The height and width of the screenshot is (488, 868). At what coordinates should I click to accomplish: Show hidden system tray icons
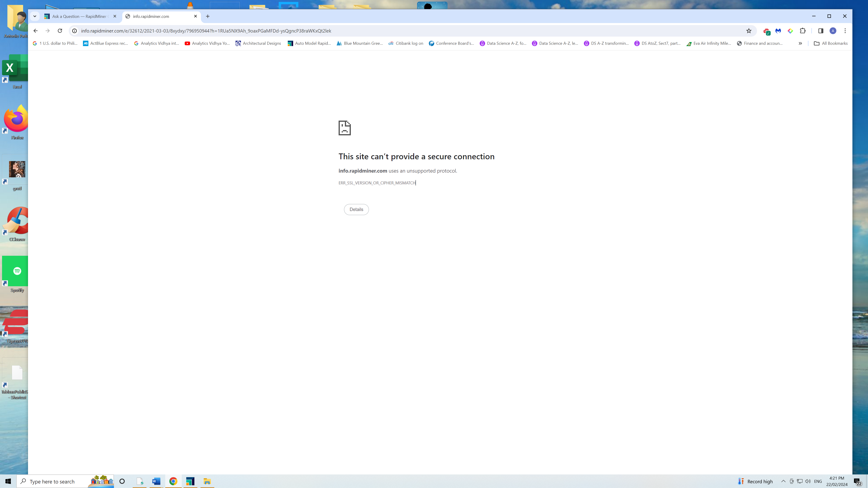(x=783, y=481)
